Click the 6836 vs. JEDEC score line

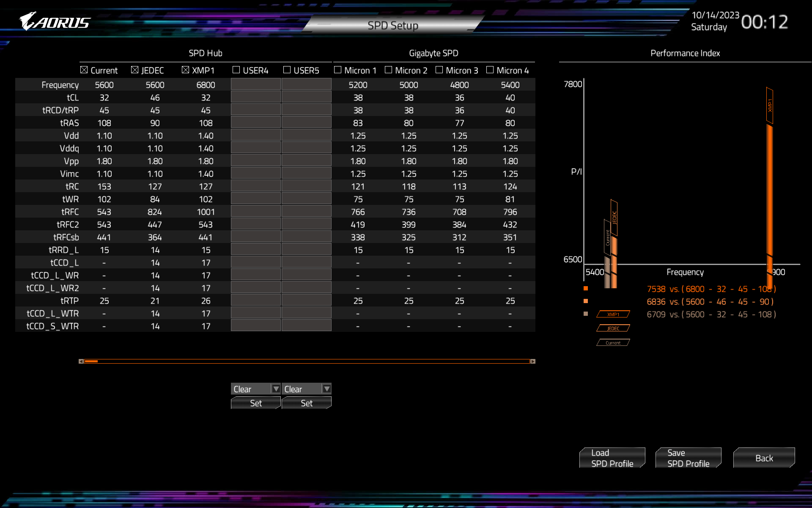point(710,301)
